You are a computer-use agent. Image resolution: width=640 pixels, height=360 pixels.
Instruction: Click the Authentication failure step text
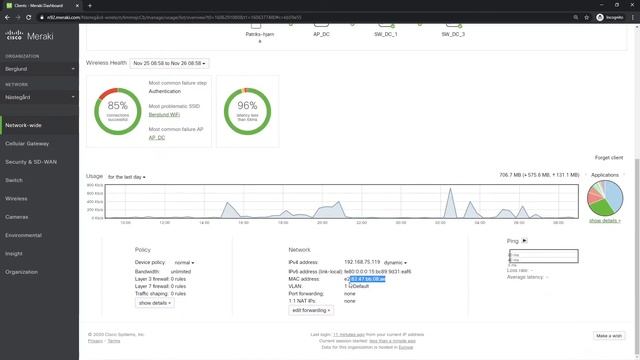164,91
